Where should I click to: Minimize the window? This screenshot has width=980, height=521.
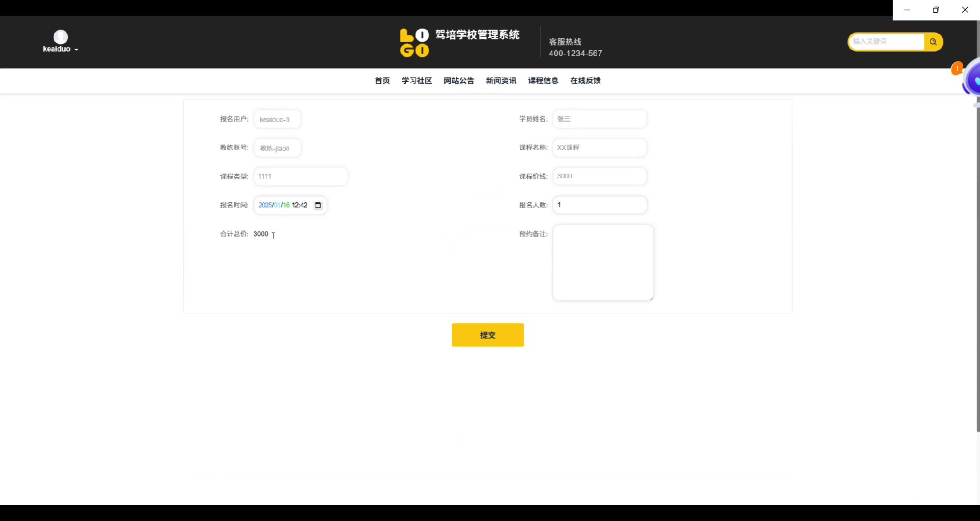907,10
